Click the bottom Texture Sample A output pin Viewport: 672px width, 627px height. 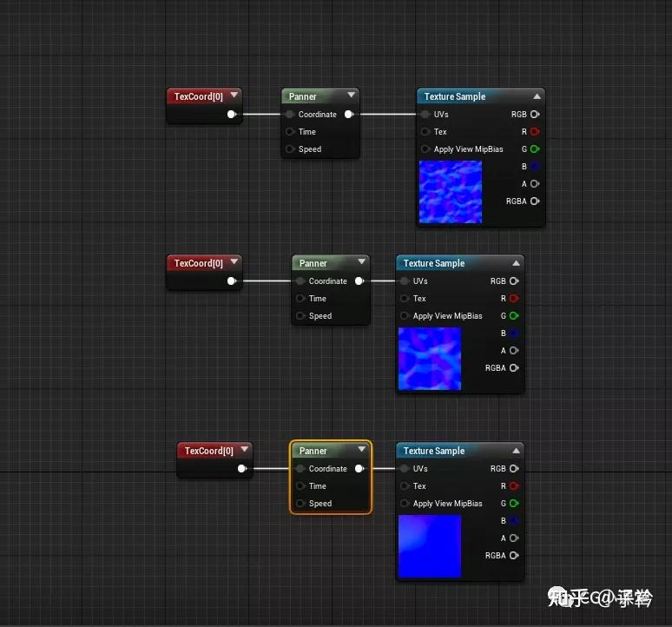coord(514,538)
